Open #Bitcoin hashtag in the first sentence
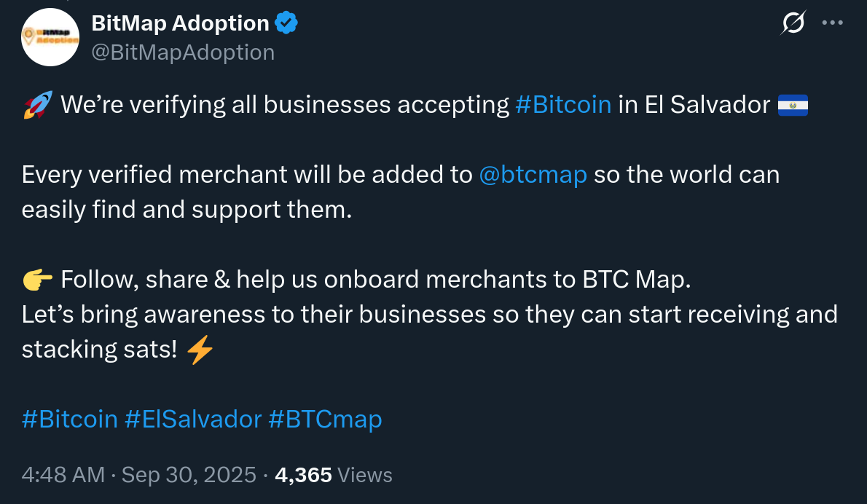 coord(562,106)
